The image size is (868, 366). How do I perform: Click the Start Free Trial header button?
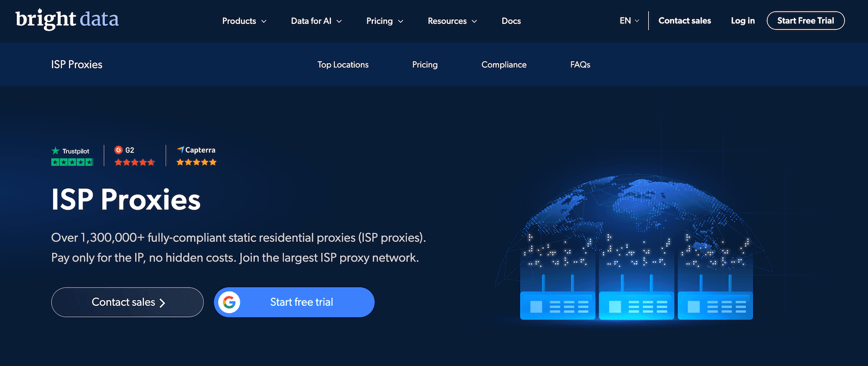tap(806, 21)
